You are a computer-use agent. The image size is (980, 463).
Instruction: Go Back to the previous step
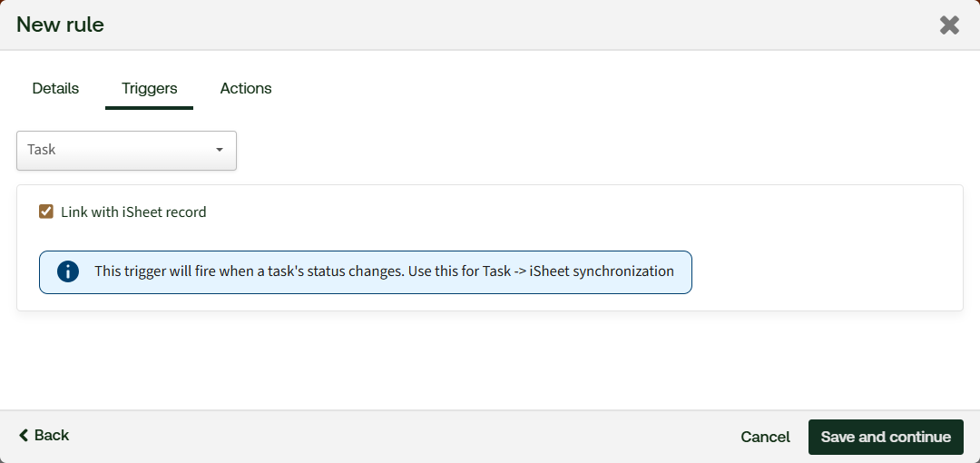[44, 436]
